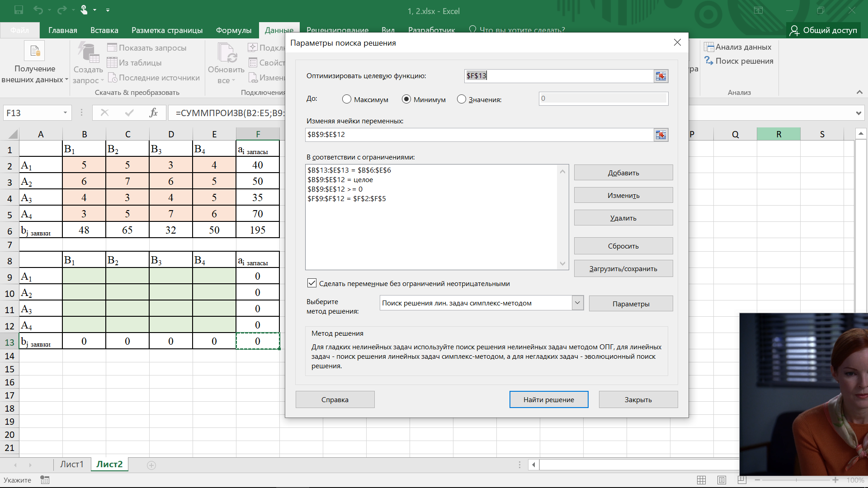Open the Формулы ribbon tab
Viewport: 868px width, 488px height.
tap(233, 30)
